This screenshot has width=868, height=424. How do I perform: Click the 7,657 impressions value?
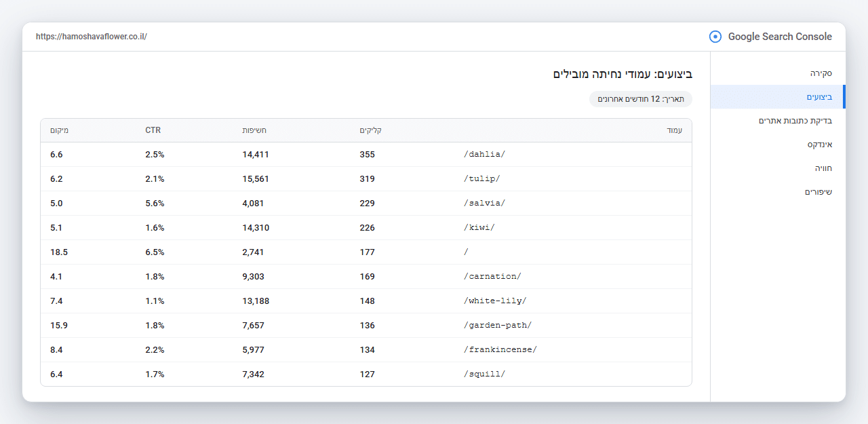pyautogui.click(x=253, y=326)
